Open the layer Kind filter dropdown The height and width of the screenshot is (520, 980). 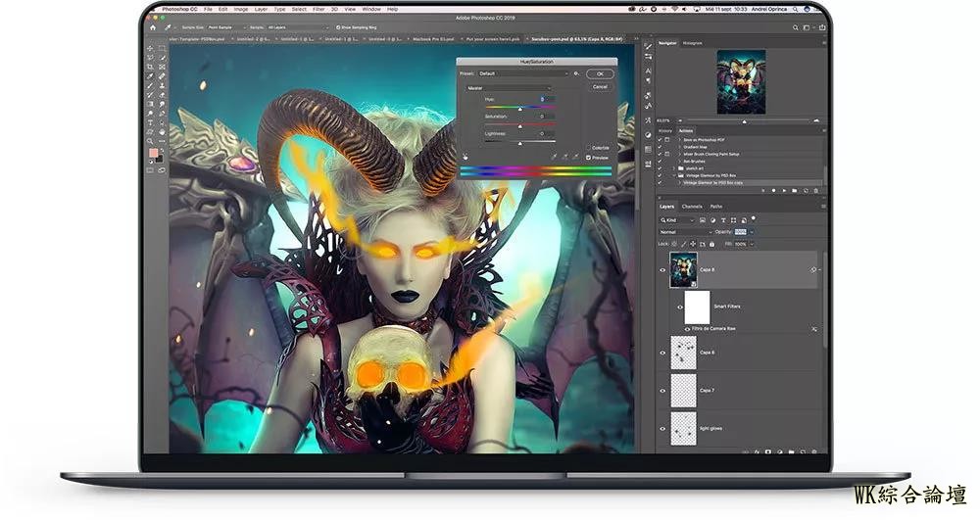click(677, 220)
